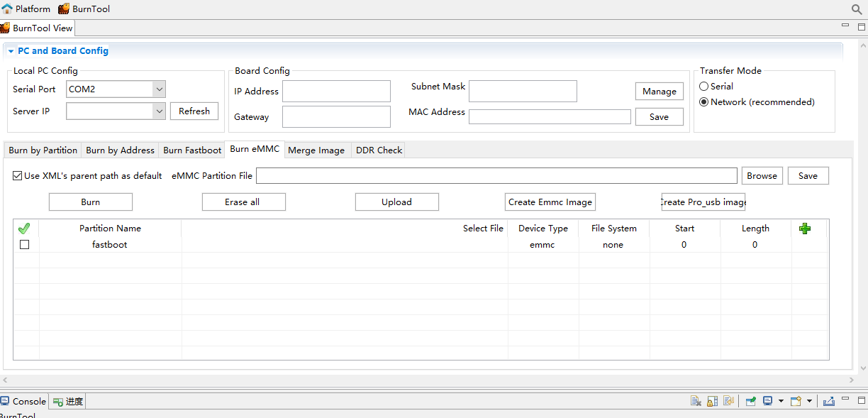868x418 pixels.
Task: Collapse the PC and Board Config section
Action: click(11, 51)
